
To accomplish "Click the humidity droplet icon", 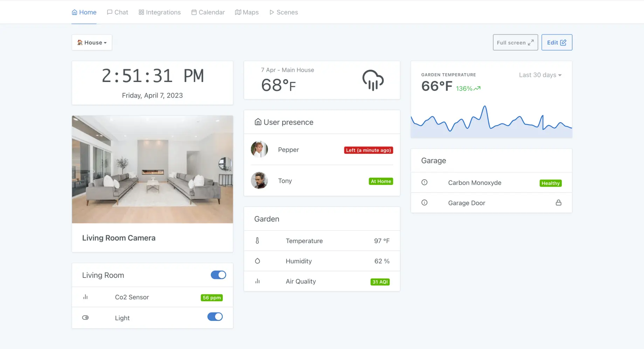I will pyautogui.click(x=258, y=261).
